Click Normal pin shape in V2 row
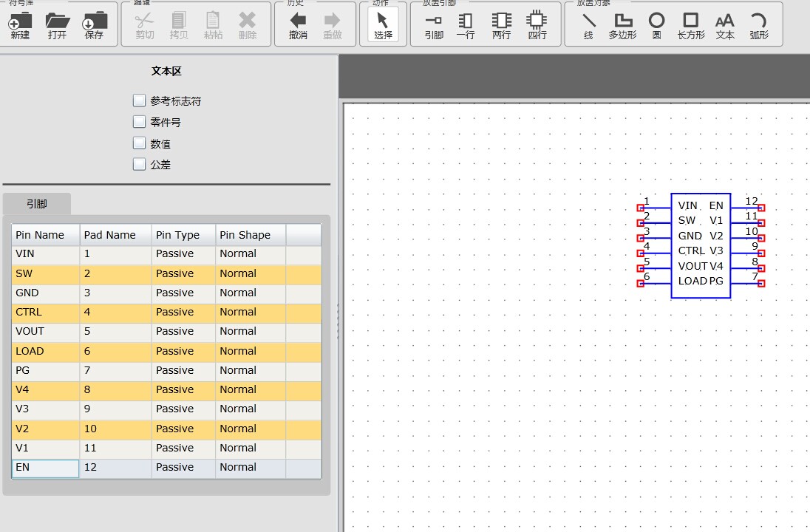 (251, 429)
